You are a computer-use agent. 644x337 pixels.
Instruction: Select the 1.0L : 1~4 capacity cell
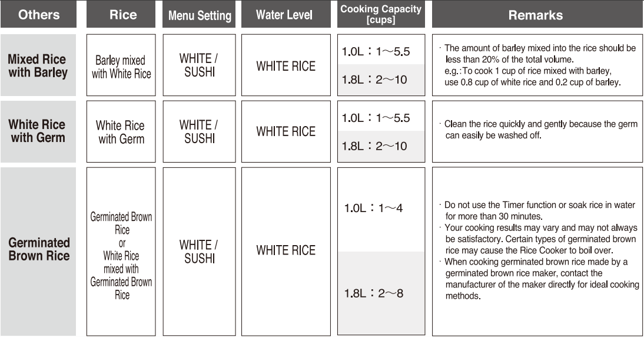click(374, 209)
